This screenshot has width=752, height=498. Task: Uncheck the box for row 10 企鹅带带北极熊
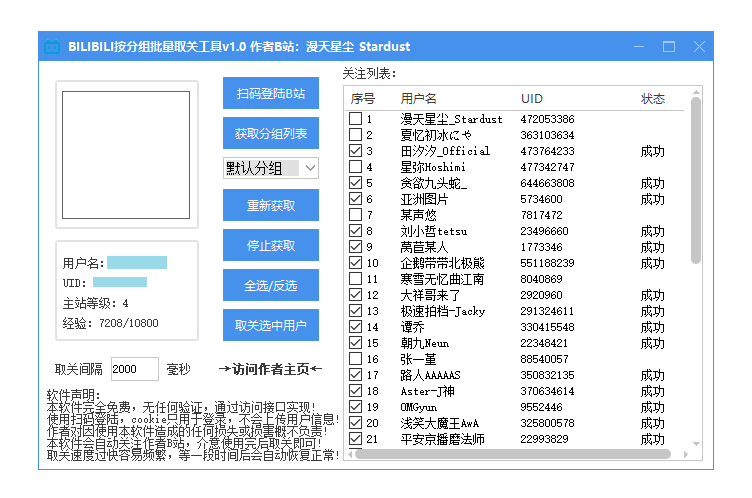tap(355, 263)
